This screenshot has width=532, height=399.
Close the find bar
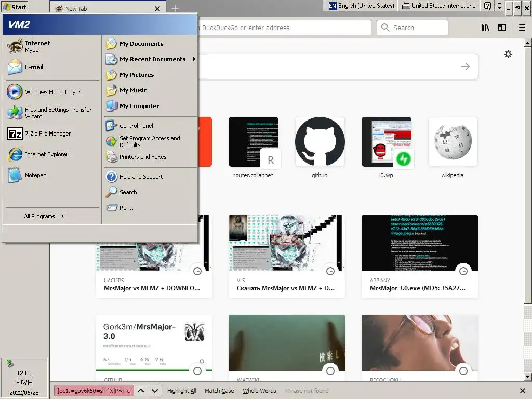click(523, 391)
